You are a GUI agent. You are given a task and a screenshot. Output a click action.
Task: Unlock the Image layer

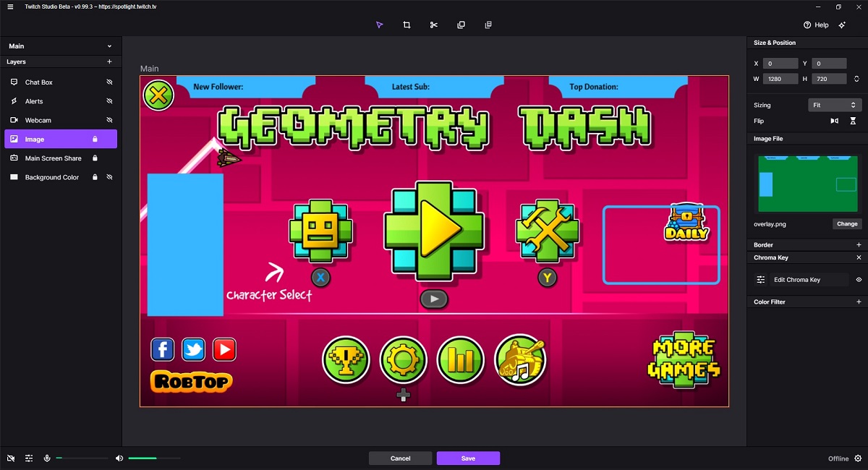click(x=95, y=139)
